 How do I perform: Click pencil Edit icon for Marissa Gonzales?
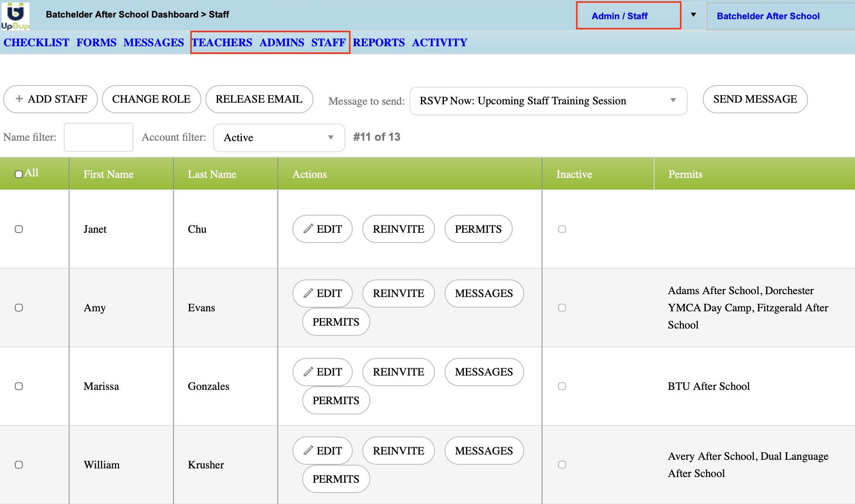click(x=308, y=372)
